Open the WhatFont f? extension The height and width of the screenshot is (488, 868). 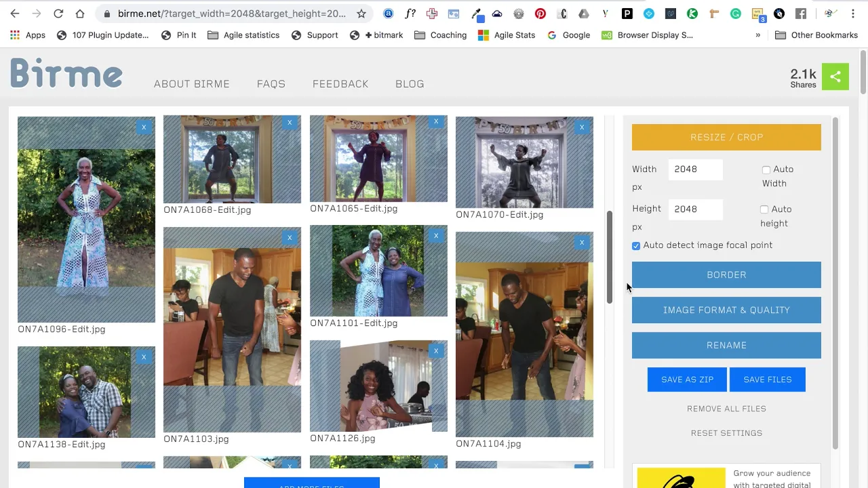point(410,14)
